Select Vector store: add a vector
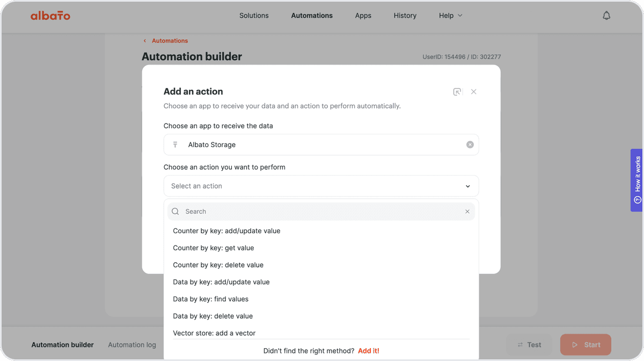 tap(321, 333)
